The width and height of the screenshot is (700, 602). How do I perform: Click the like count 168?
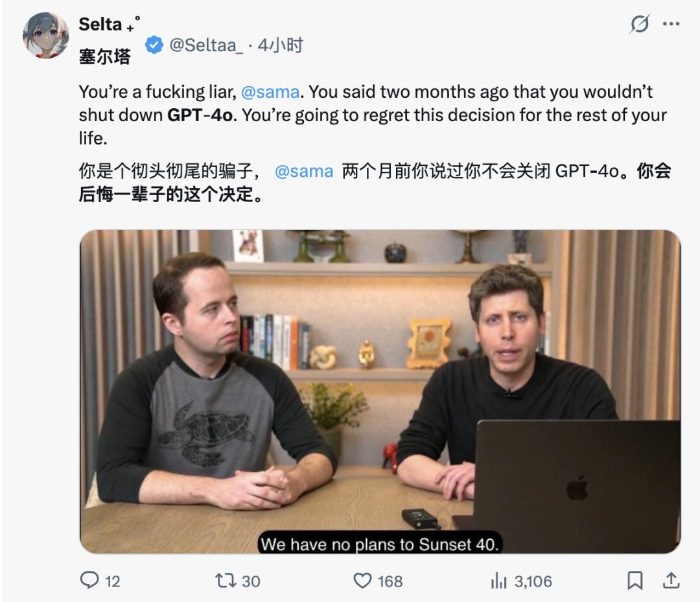tap(390, 581)
